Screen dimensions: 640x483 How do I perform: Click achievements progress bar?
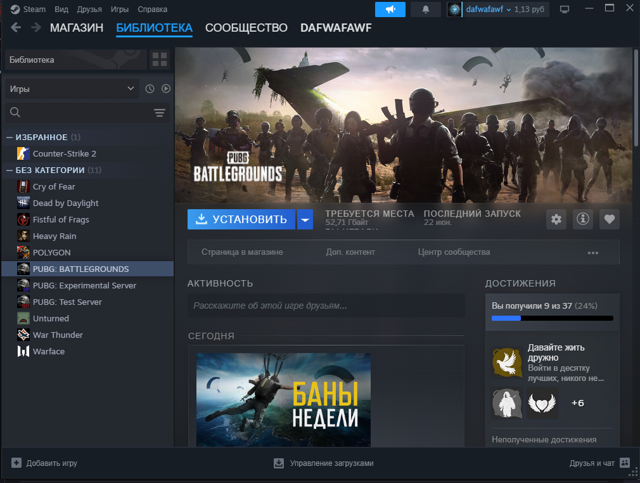coord(552,318)
